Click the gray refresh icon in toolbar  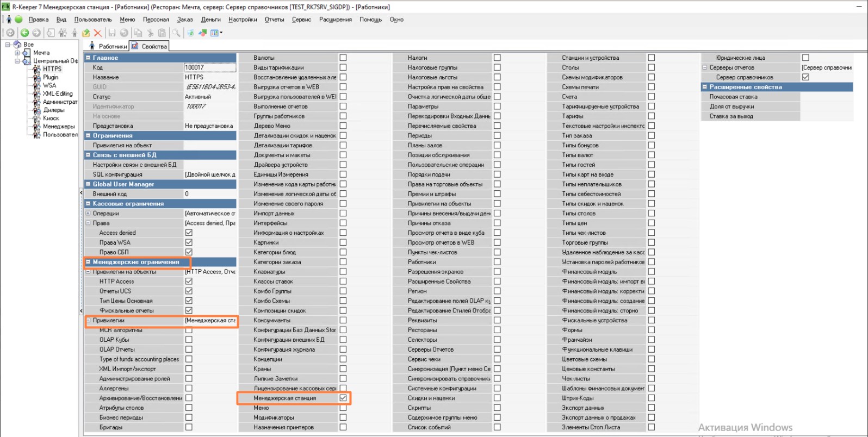tap(10, 33)
